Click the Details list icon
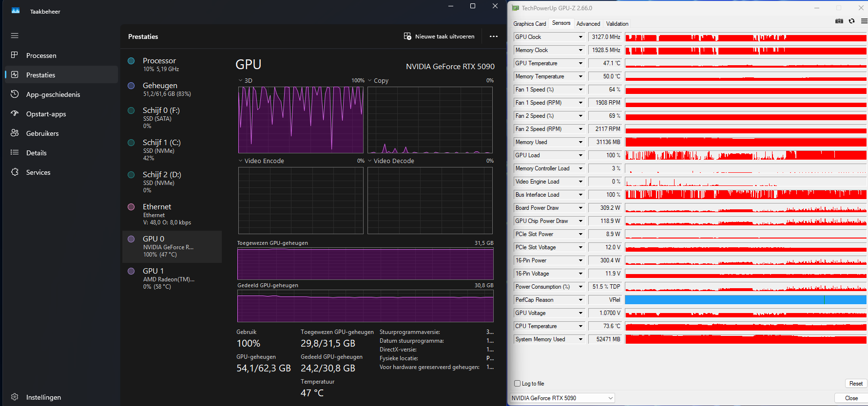This screenshot has width=868, height=406. click(15, 152)
